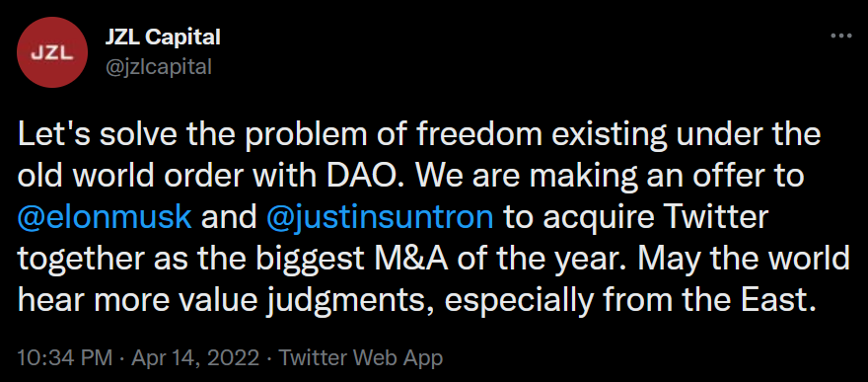Click the red JZL profile avatar
Image resolution: width=868 pixels, height=382 pixels.
[x=52, y=52]
